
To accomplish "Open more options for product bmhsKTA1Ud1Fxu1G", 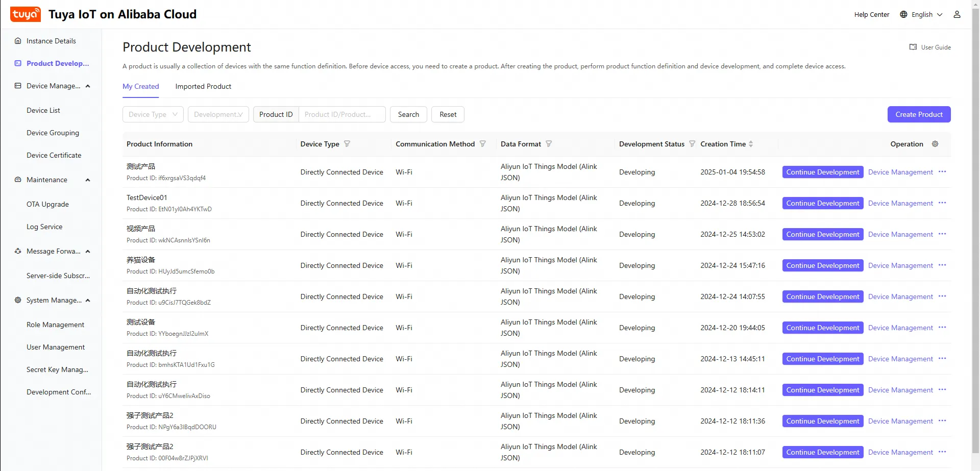I will point(942,359).
